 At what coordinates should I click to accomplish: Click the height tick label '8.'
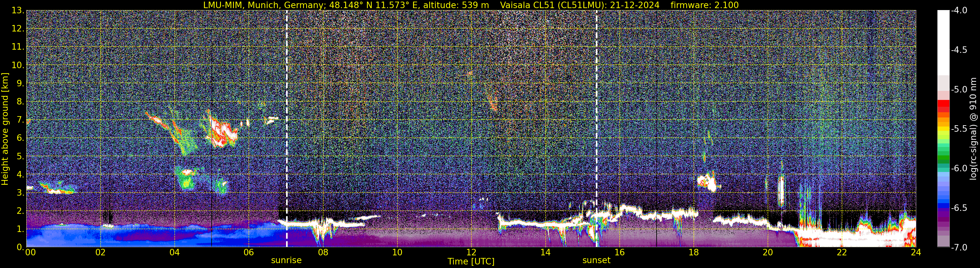20,101
